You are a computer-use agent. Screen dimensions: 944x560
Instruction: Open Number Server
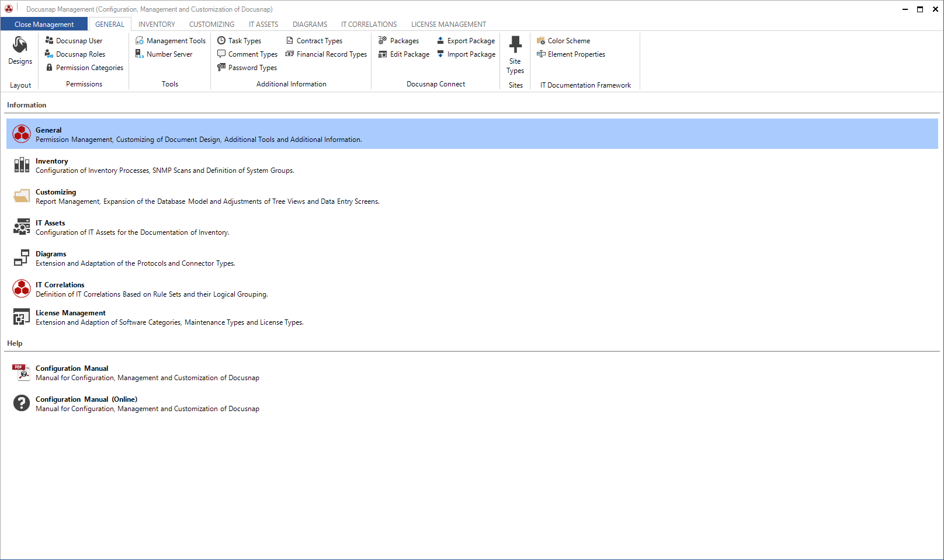click(164, 54)
